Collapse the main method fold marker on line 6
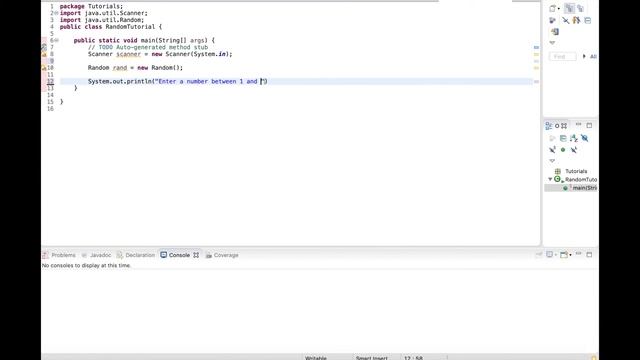Screen dimensions: 640x360 [x=56, y=40]
